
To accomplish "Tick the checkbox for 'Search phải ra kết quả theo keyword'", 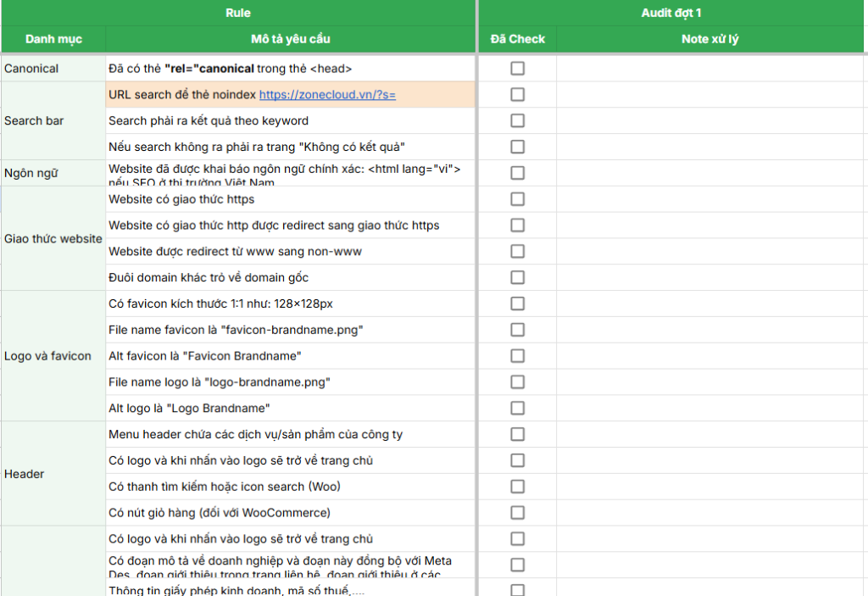I will point(517,120).
